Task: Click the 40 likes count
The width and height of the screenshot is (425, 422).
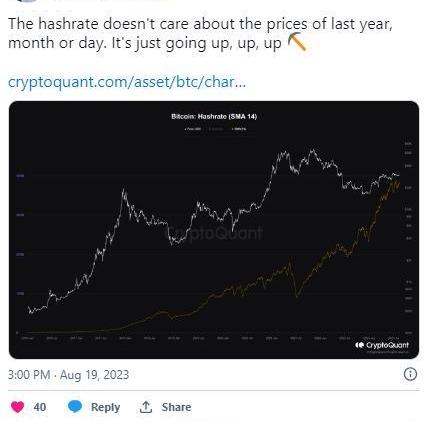Action: [40, 407]
